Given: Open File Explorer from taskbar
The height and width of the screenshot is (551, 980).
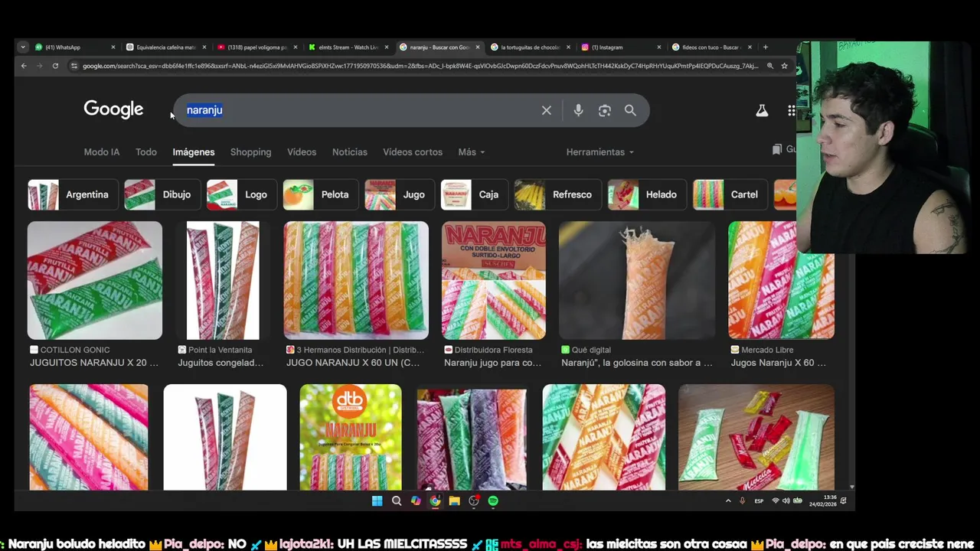Looking at the screenshot, I should point(454,500).
